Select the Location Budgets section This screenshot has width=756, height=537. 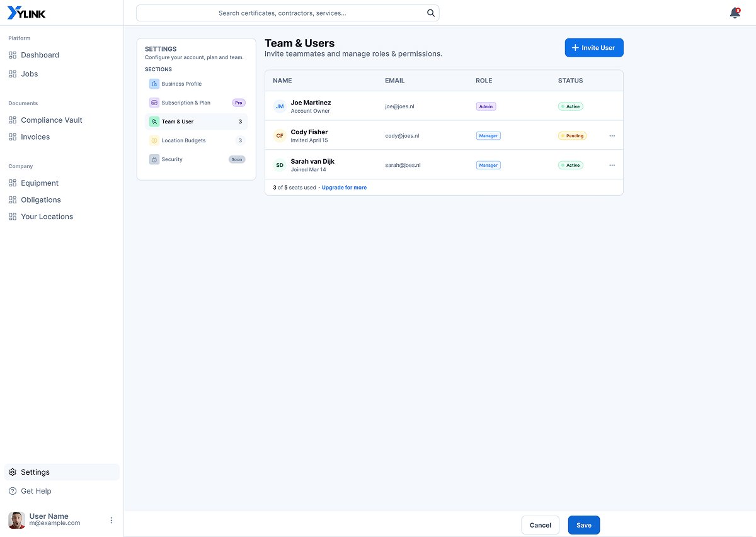pos(196,140)
